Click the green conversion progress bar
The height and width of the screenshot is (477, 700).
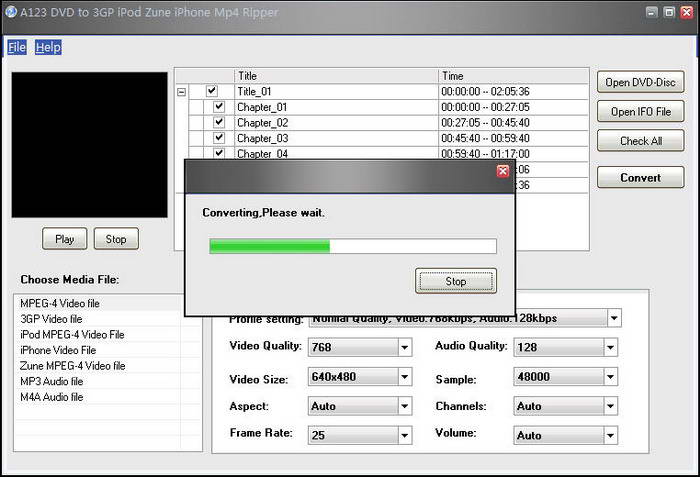pyautogui.click(x=353, y=246)
